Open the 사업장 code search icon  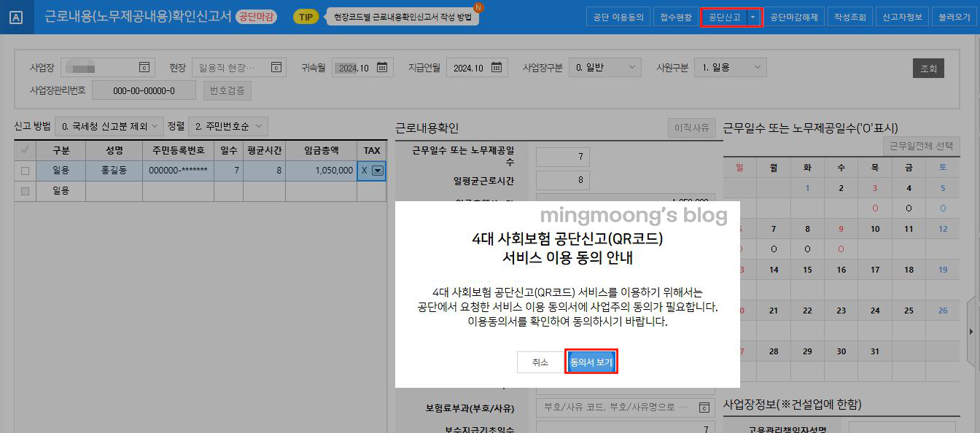coord(146,68)
